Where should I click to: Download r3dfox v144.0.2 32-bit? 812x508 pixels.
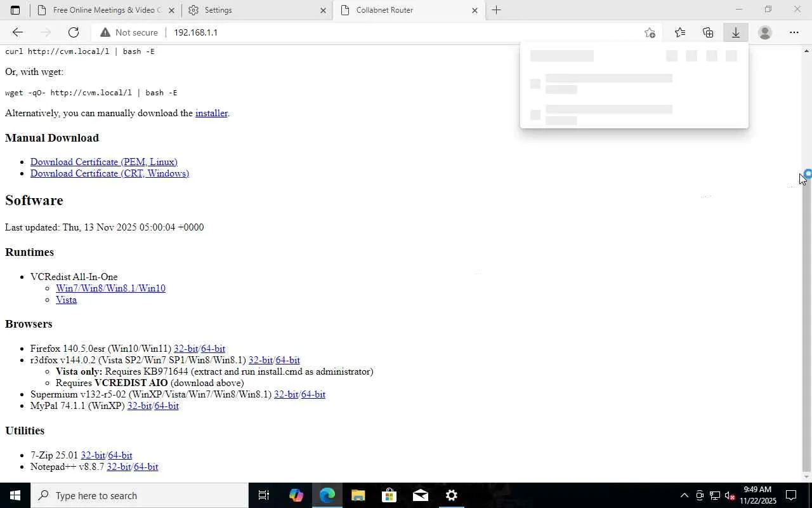(261, 360)
